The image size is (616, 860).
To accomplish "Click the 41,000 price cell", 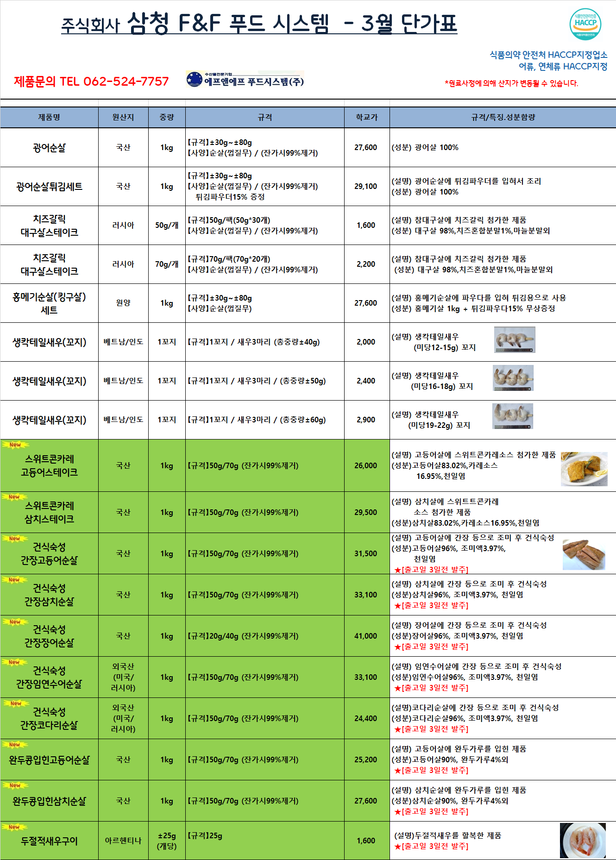I will tap(366, 636).
